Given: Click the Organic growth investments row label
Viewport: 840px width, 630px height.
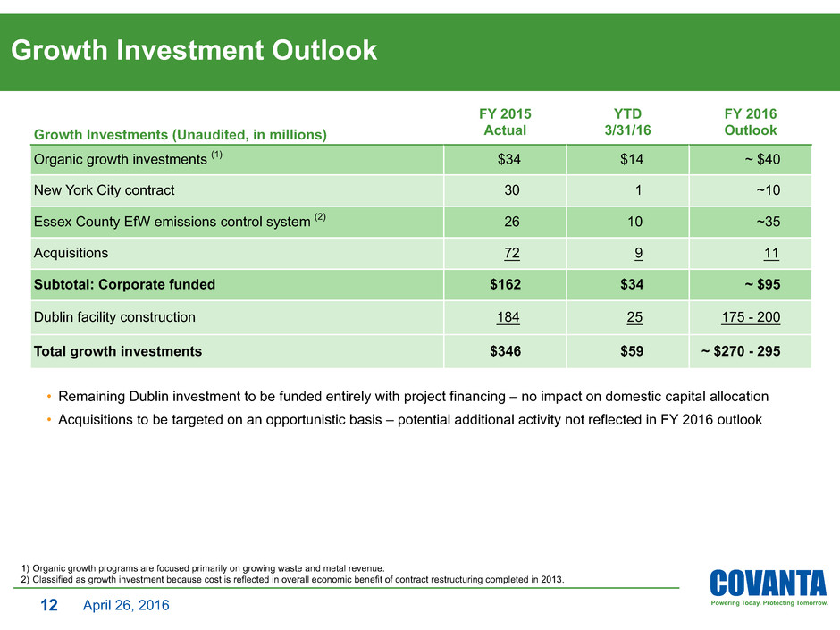Looking at the screenshot, I should [128, 160].
